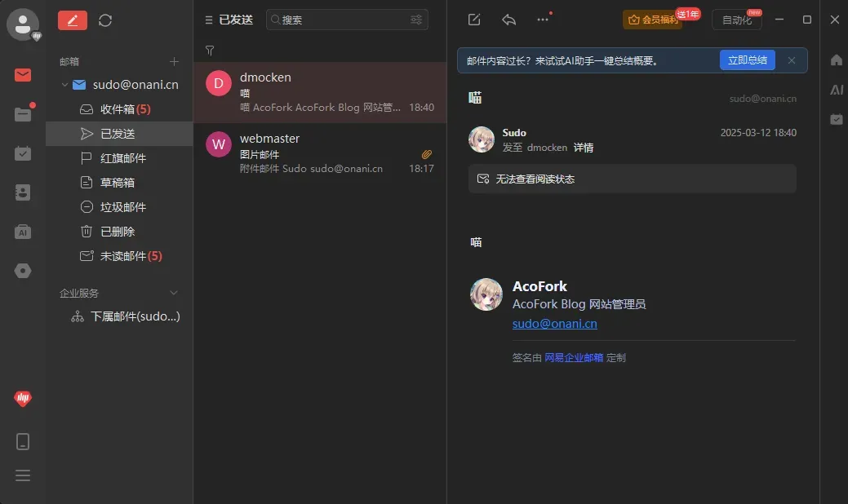
Task: Click the reply arrow icon in toolbar
Action: tap(508, 20)
